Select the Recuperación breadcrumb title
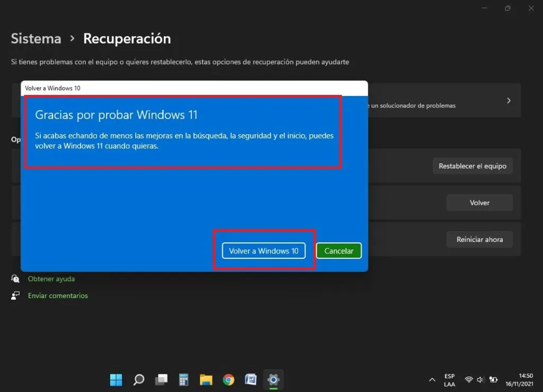The image size is (543, 392). pyautogui.click(x=127, y=38)
